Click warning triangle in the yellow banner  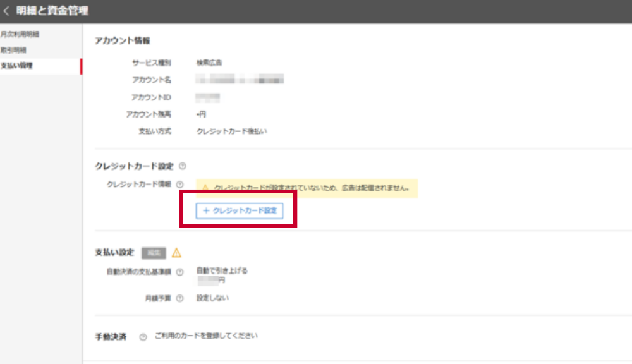[204, 188]
